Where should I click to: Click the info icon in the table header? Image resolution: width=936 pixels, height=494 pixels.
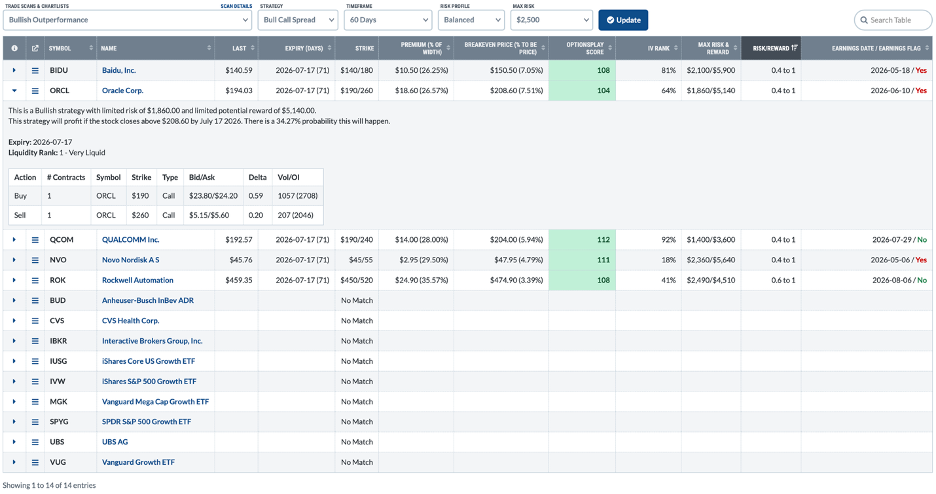(14, 48)
